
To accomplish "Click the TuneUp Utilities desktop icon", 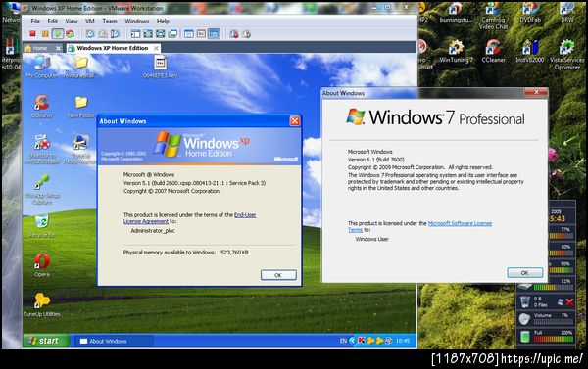I will (x=41, y=304).
